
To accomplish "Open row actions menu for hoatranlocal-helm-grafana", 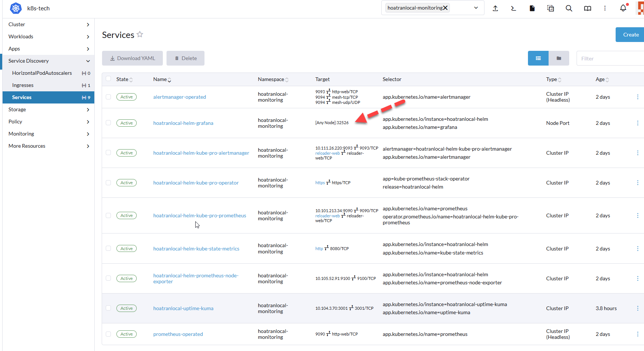I will (637, 123).
